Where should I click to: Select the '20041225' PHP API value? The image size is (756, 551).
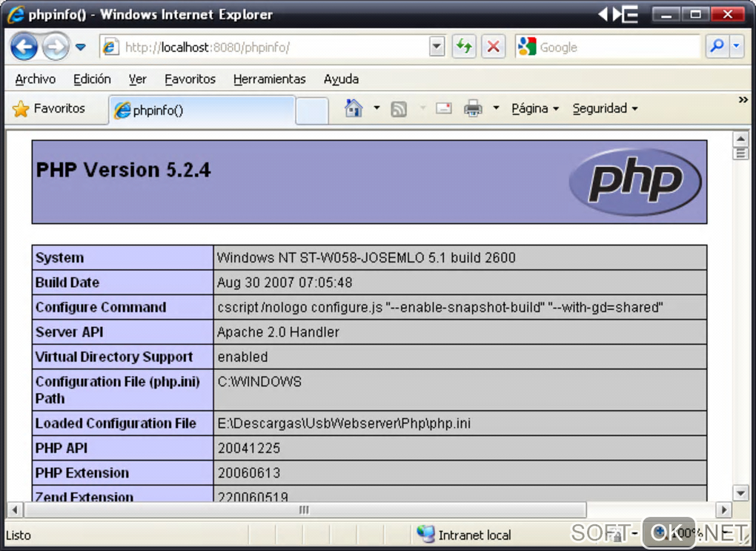tap(249, 448)
